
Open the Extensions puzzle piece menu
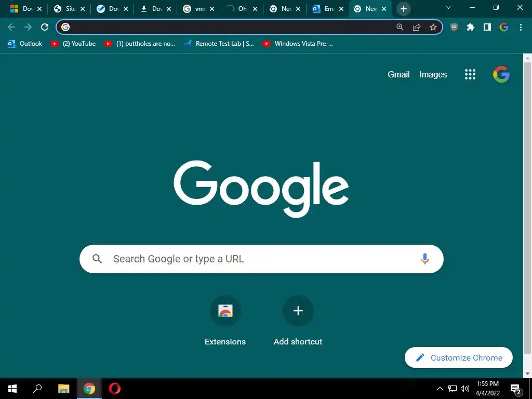[471, 27]
